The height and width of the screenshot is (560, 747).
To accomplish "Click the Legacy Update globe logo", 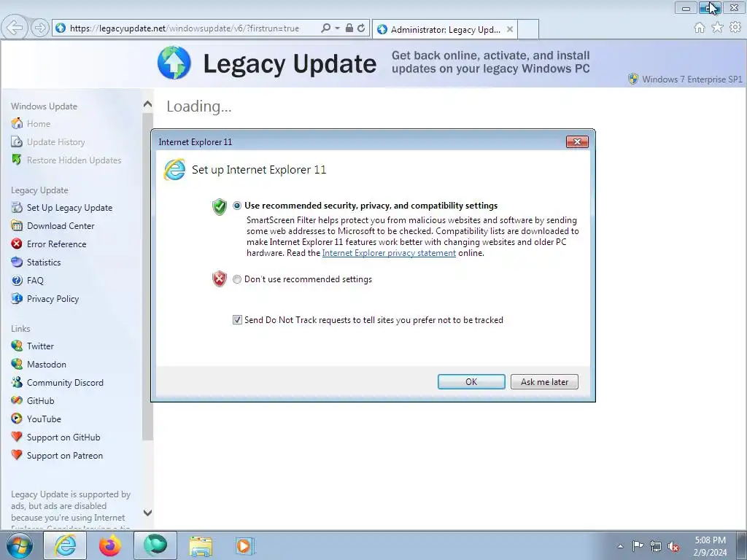I will pos(174,63).
